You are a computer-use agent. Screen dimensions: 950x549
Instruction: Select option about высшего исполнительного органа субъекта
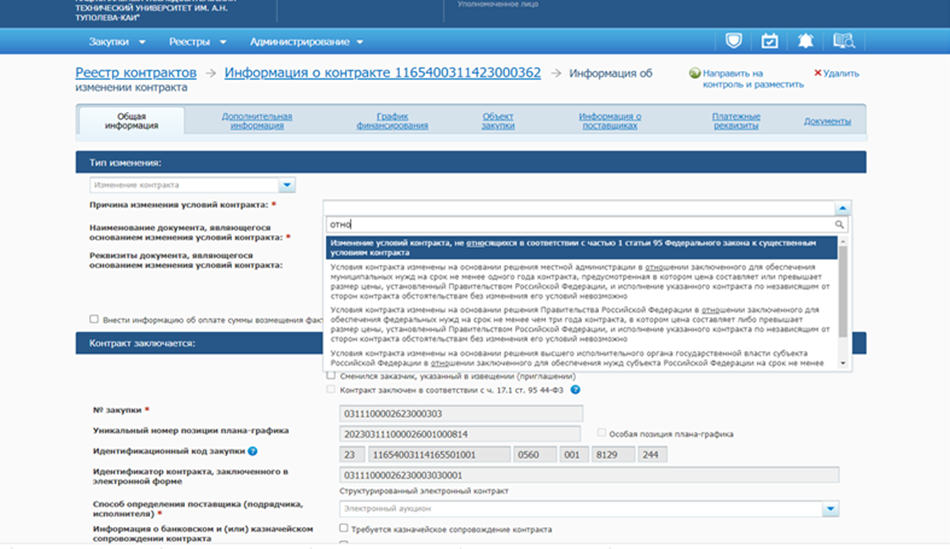(x=582, y=358)
